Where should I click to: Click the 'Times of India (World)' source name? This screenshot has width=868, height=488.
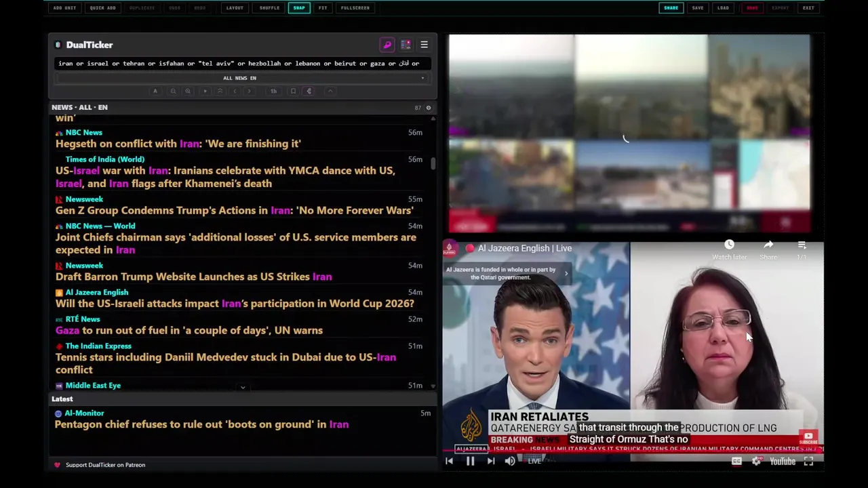[x=104, y=159]
